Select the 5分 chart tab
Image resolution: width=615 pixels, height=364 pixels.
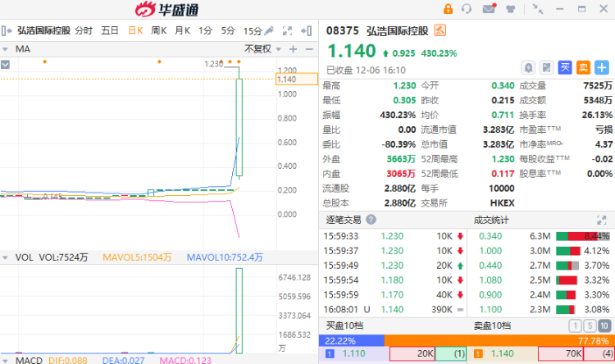pyautogui.click(x=228, y=30)
